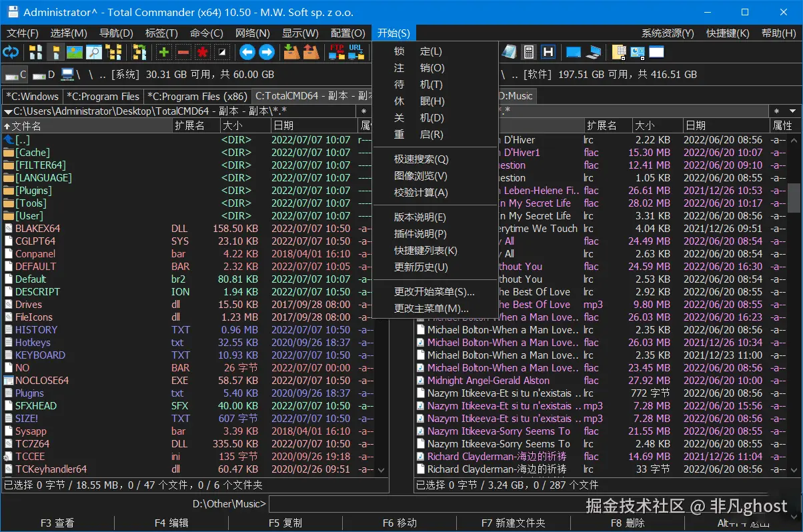Click the blank window icon at toolbar end
Viewport: 803px width, 532px height.
(657, 52)
